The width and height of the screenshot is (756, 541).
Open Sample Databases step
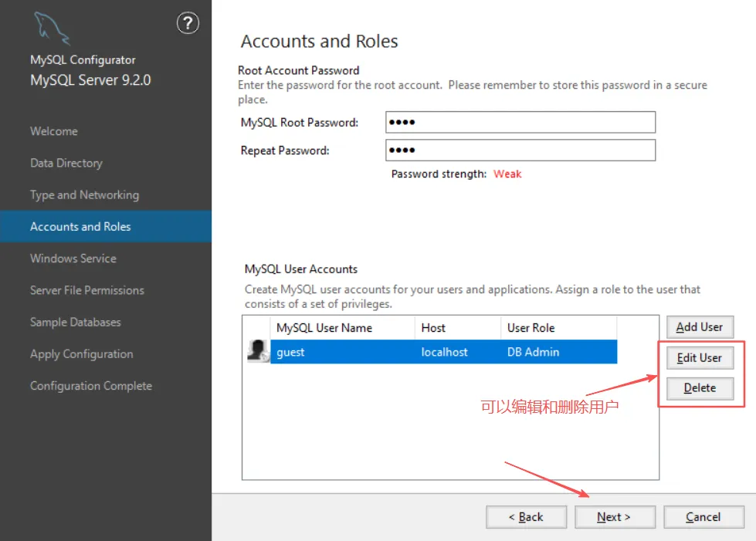[x=76, y=322]
